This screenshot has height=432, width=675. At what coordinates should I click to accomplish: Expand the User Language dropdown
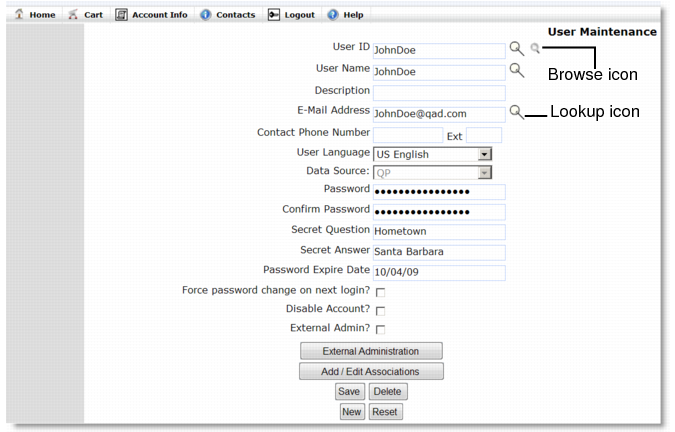(x=485, y=154)
